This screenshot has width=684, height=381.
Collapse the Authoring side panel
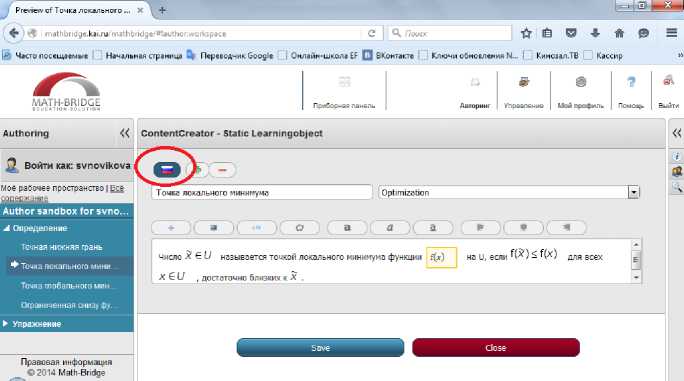[124, 133]
